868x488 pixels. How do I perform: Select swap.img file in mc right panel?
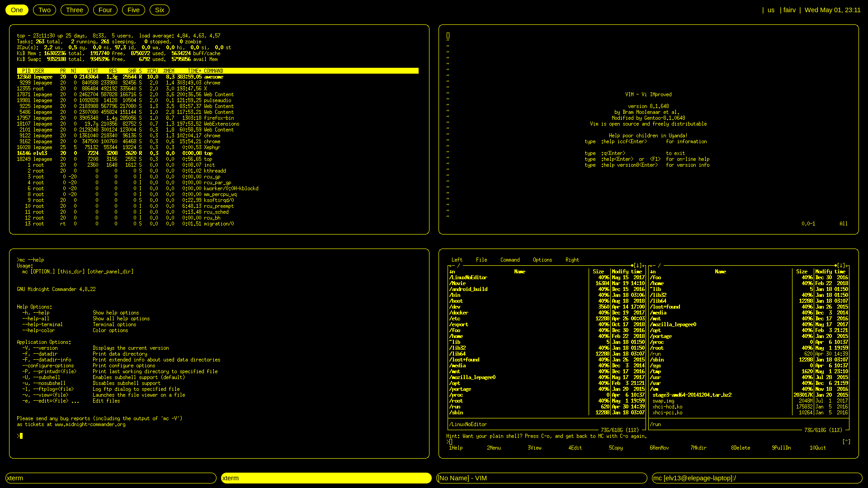(x=749, y=401)
